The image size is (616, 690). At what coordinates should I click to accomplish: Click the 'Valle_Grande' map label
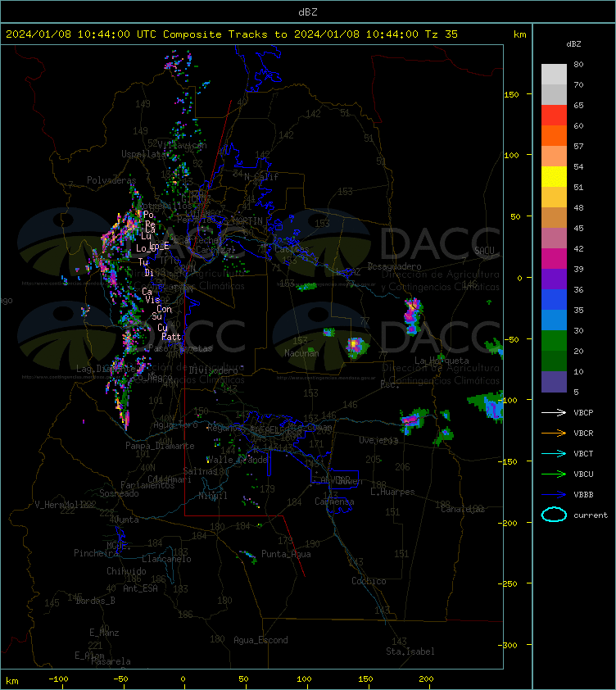(x=237, y=460)
